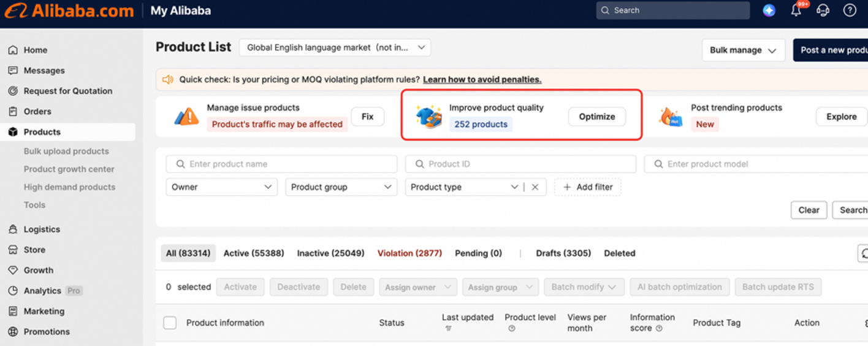Click the Home sidebar icon

[x=13, y=50]
